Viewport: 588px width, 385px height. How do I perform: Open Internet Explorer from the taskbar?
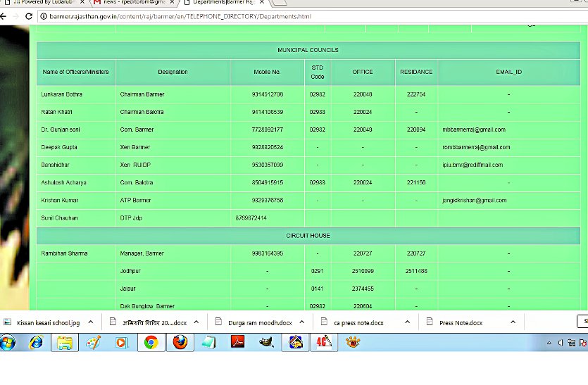(35, 343)
